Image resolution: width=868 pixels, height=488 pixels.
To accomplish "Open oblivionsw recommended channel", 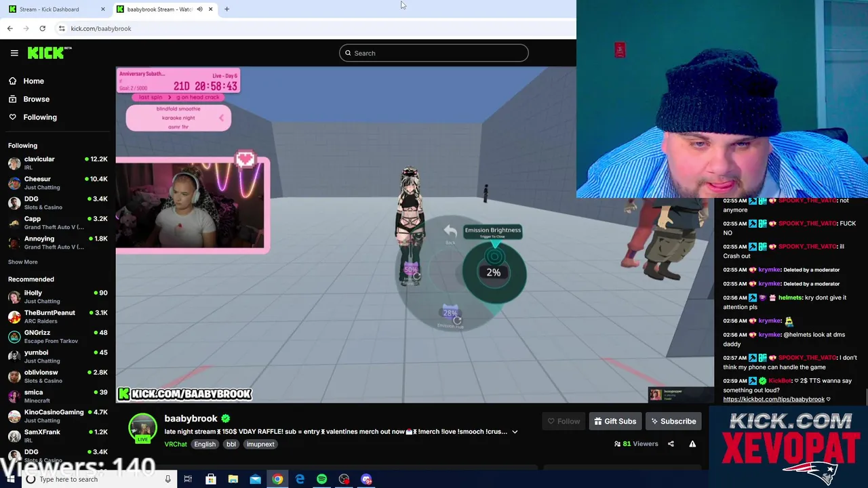I will [x=58, y=376].
